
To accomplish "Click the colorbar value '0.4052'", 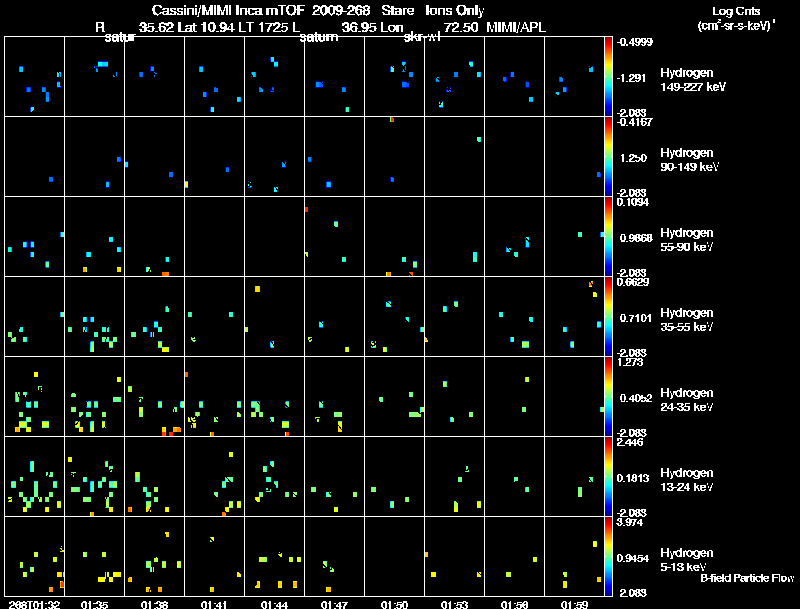I will [x=636, y=398].
